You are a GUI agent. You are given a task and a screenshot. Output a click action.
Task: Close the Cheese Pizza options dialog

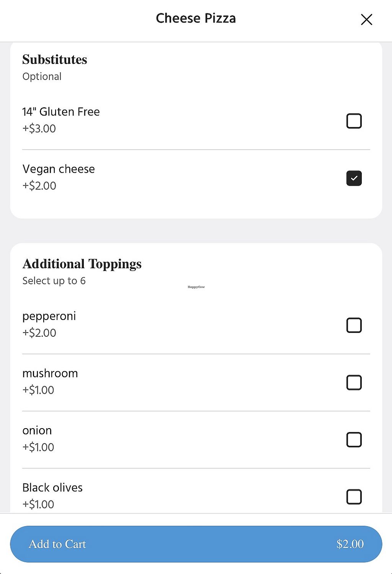coord(366,20)
